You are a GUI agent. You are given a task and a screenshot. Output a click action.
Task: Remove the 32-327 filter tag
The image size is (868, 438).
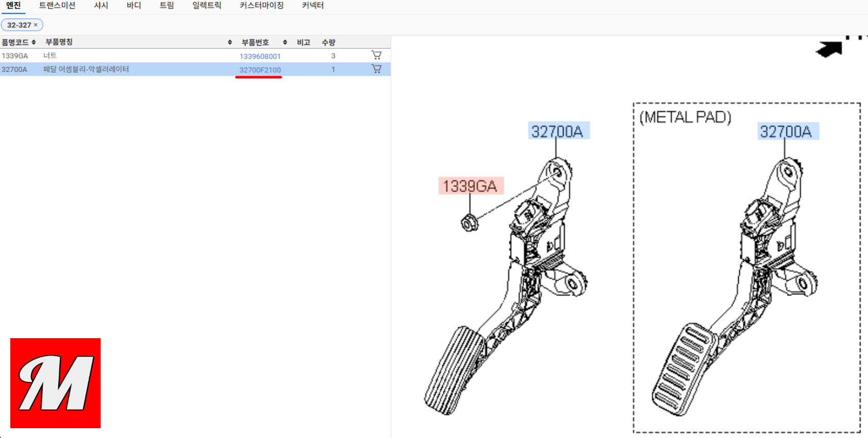pos(36,25)
